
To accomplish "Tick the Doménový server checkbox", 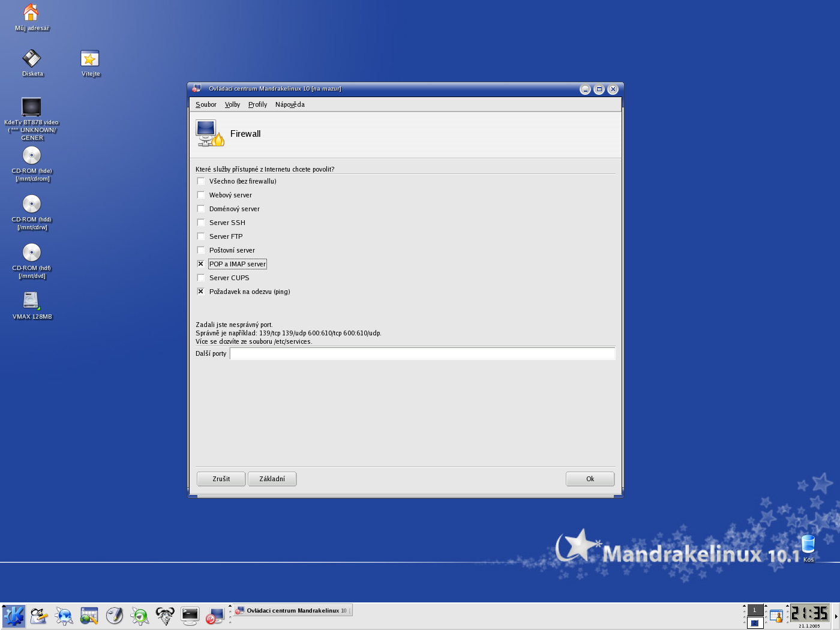I will 201,209.
